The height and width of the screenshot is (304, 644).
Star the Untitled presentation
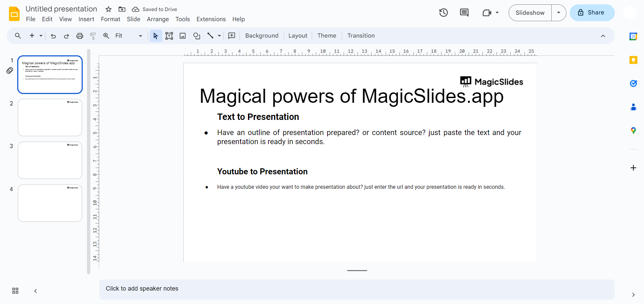pyautogui.click(x=109, y=9)
